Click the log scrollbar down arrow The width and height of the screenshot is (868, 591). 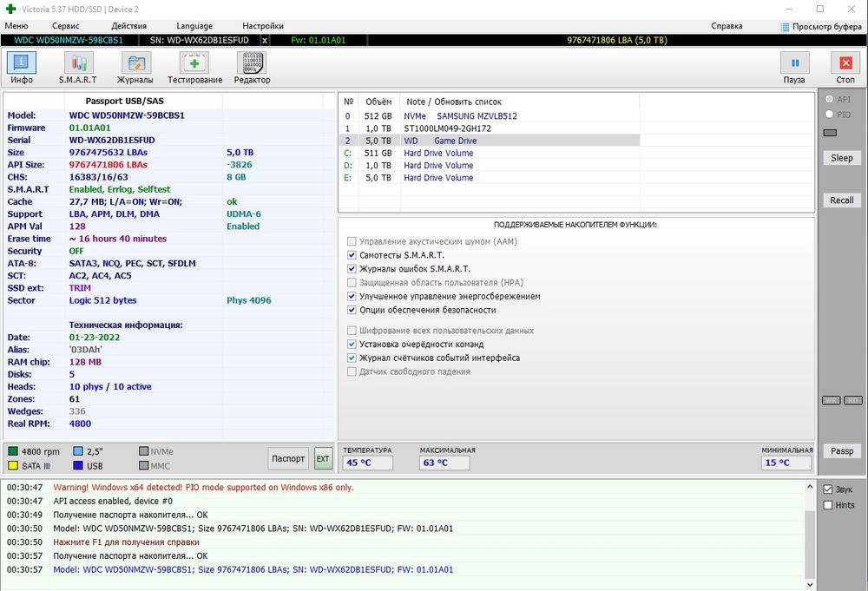(x=810, y=584)
